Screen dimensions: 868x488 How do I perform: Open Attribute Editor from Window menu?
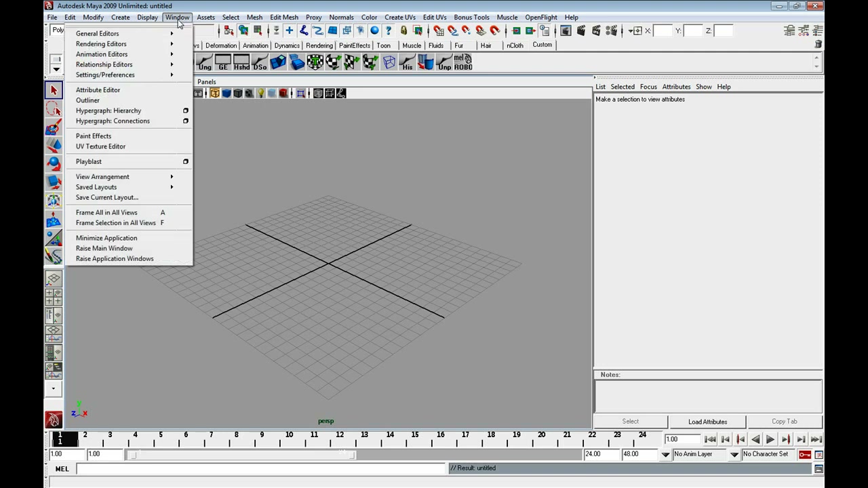click(x=98, y=90)
